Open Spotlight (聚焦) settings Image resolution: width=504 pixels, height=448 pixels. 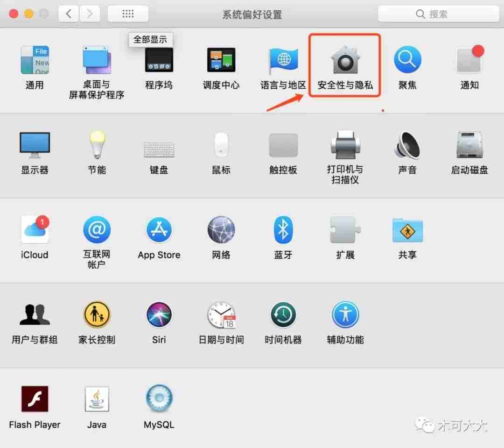tap(407, 60)
